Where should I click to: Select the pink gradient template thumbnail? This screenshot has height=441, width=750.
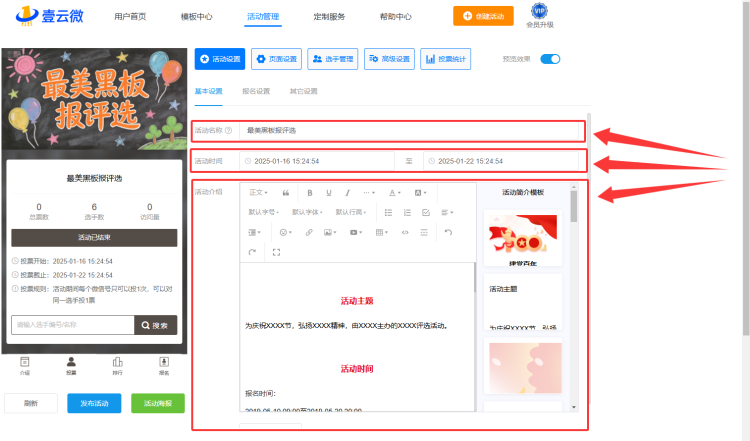[525, 368]
